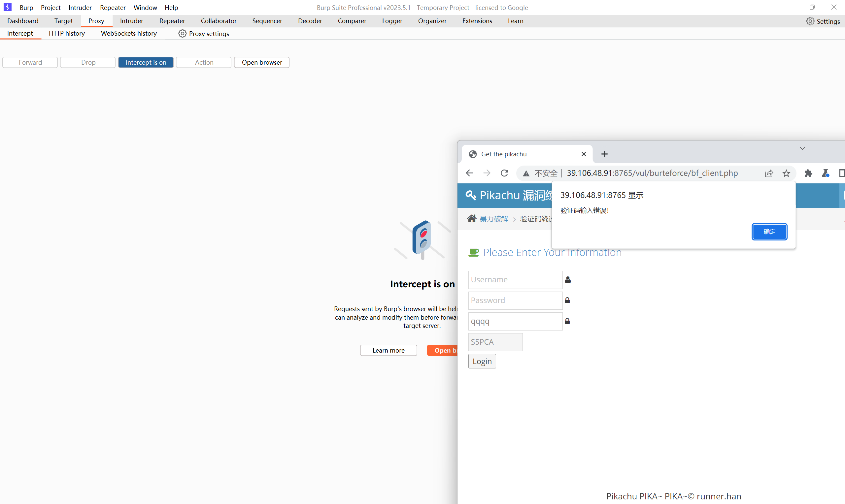Viewport: 845px width, 504px height.
Task: Open Burp Settings gear at top right
Action: point(810,21)
